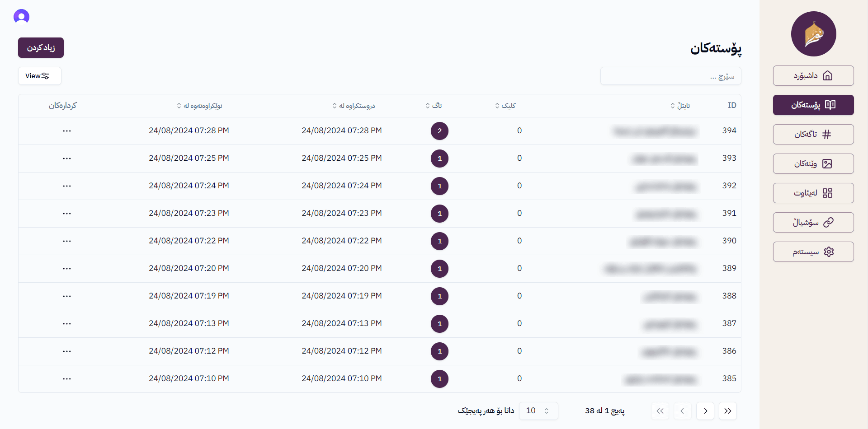868x429 pixels.
Task: Open the لەیئاوت layout grid icon
Action: [x=828, y=193]
